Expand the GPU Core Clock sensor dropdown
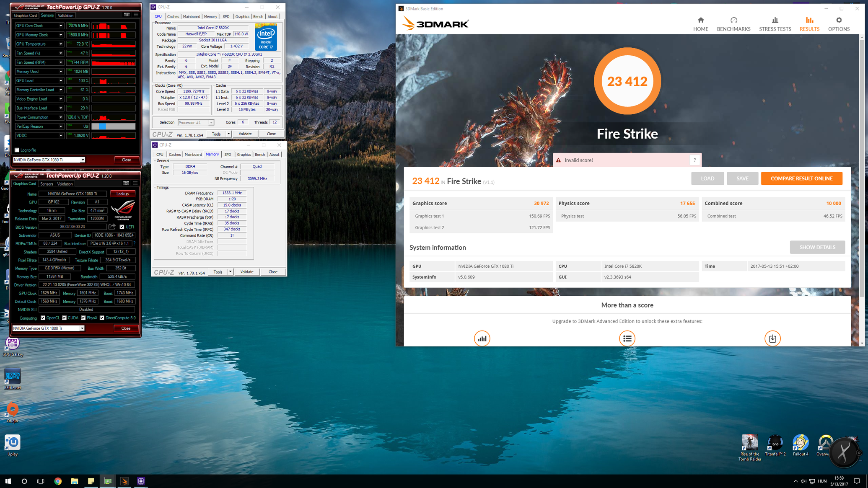 [x=61, y=26]
